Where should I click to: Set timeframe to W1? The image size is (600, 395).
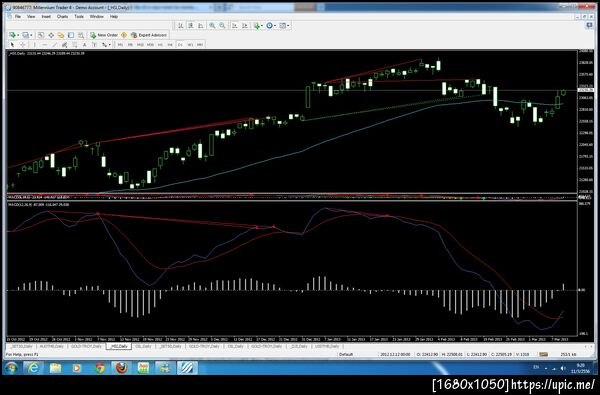(190, 44)
